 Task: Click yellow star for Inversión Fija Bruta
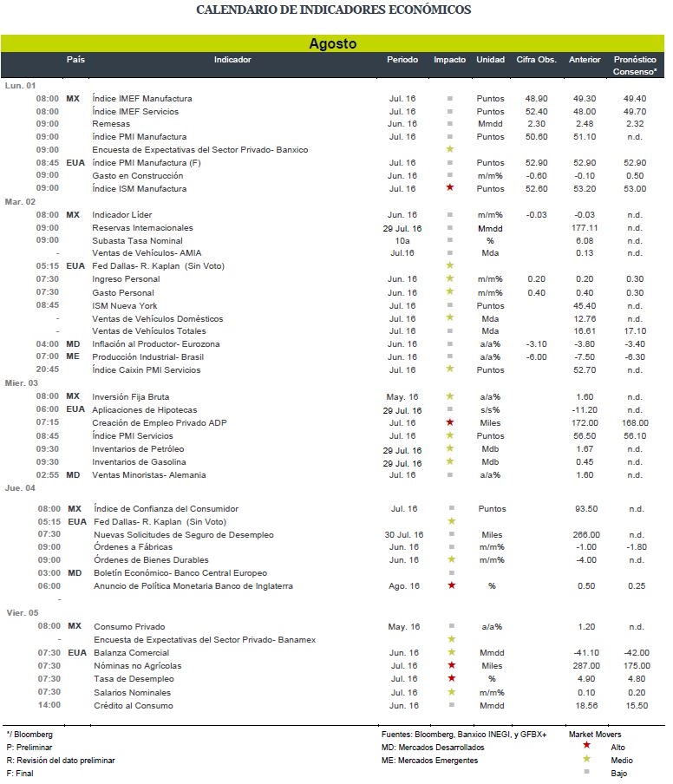[449, 396]
